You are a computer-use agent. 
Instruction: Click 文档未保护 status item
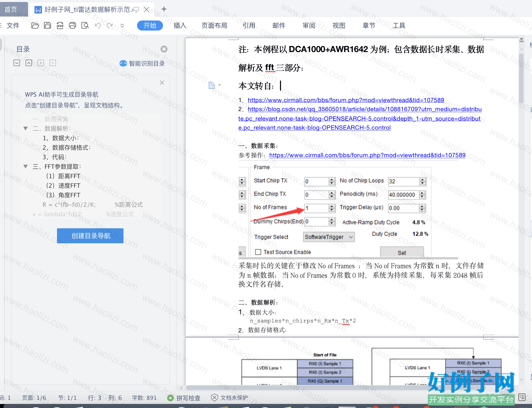pyautogui.click(x=229, y=398)
